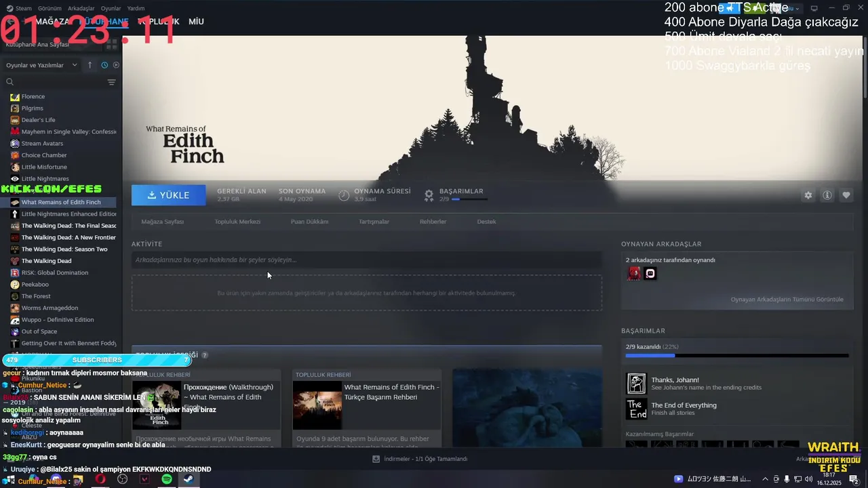Screen dimensions: 868x488
Task: Install the game with the YÜKLE button
Action: pos(168,195)
